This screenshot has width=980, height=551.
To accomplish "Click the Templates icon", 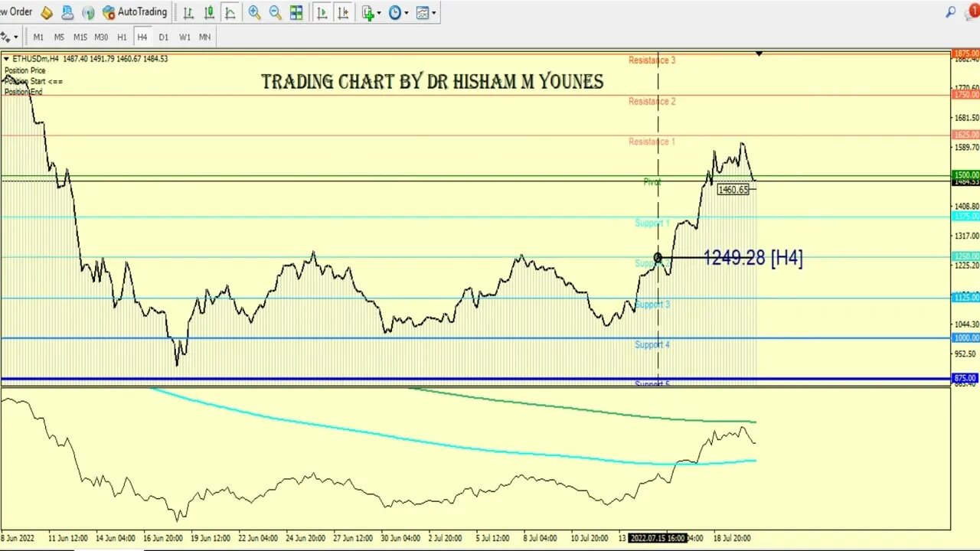I will click(x=423, y=13).
